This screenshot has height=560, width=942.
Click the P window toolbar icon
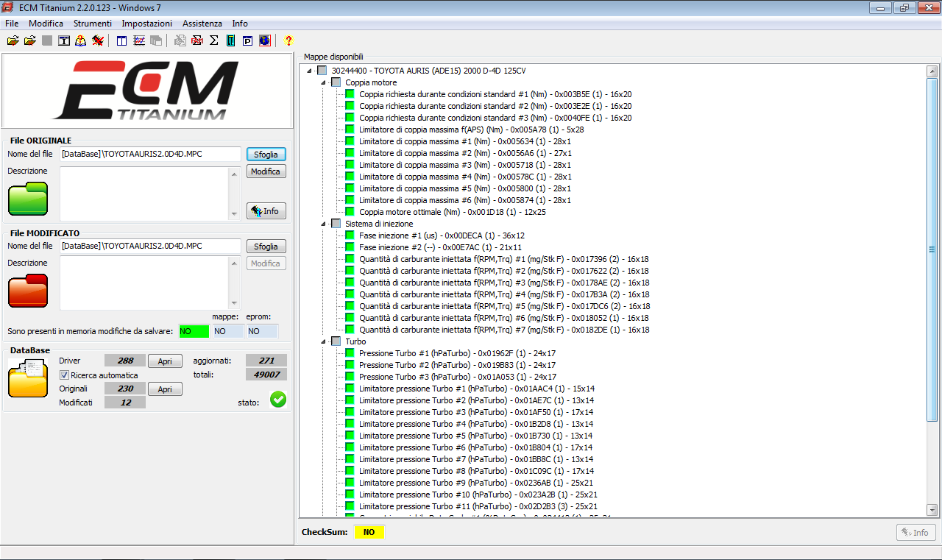(x=248, y=40)
